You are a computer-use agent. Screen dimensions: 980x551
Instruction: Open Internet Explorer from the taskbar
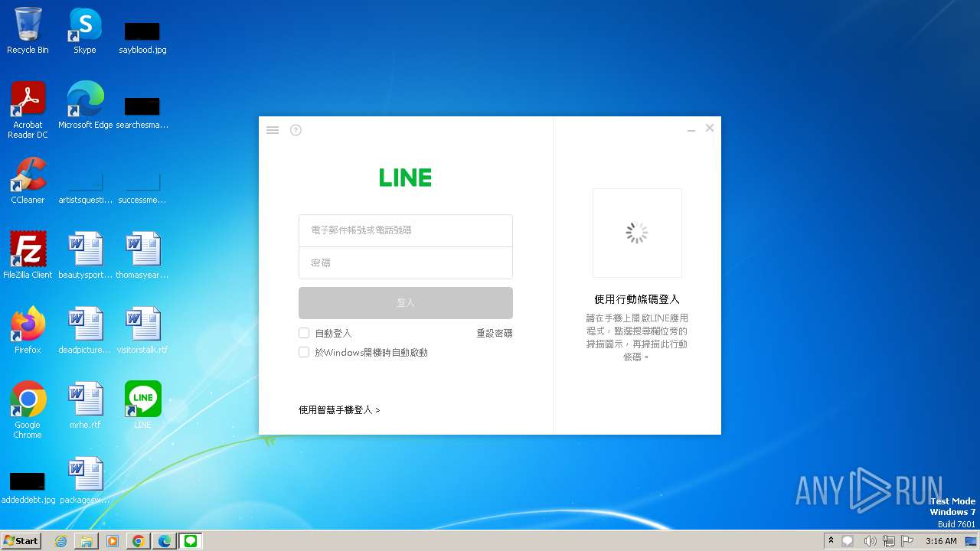61,541
